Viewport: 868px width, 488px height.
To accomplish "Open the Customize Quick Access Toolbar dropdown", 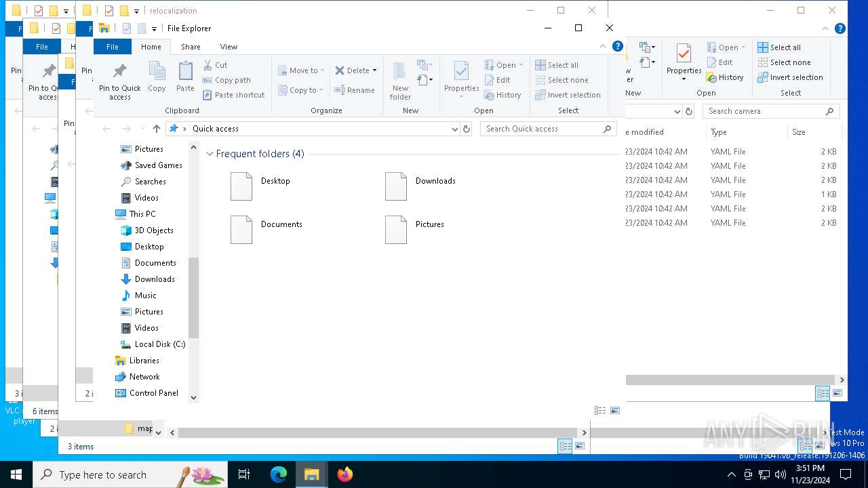I will tap(154, 28).
